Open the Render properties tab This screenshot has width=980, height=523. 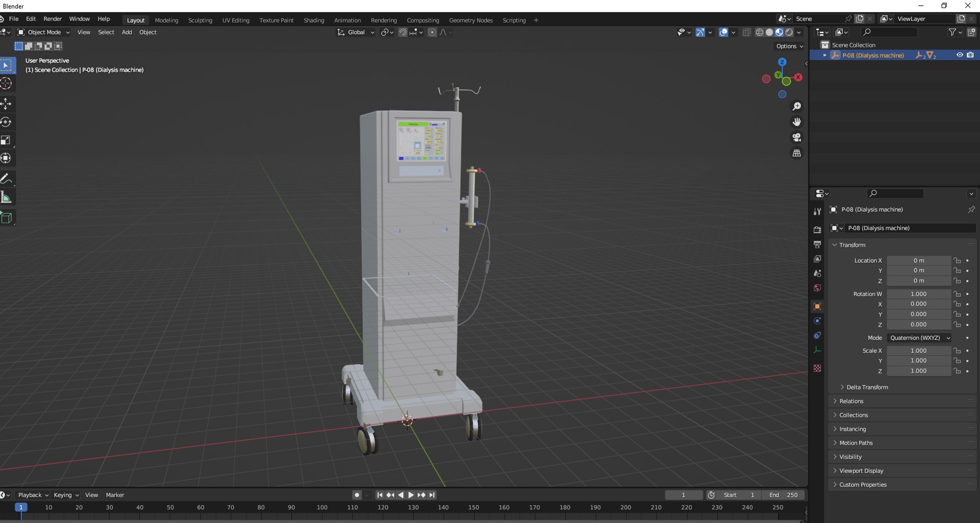click(x=817, y=230)
